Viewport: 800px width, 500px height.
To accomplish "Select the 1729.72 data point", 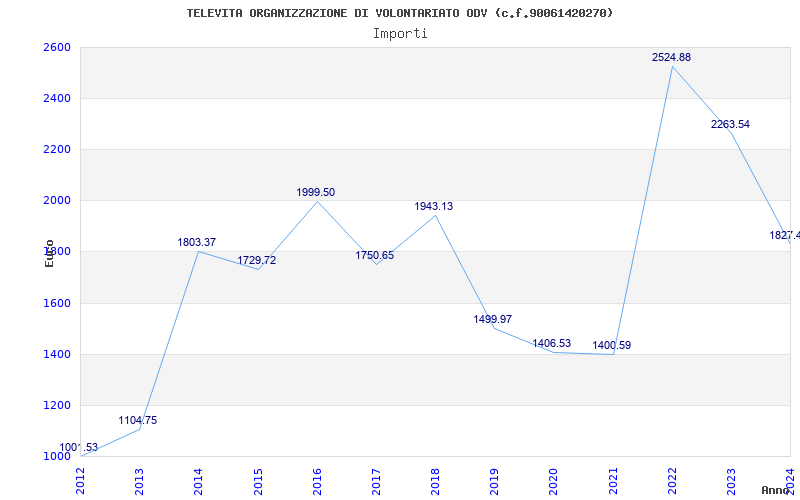I will 257,260.
